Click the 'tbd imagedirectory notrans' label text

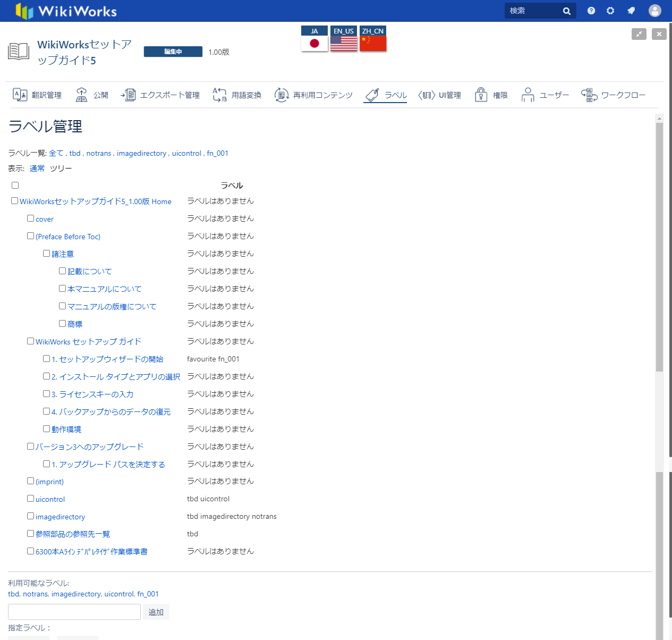tap(232, 516)
